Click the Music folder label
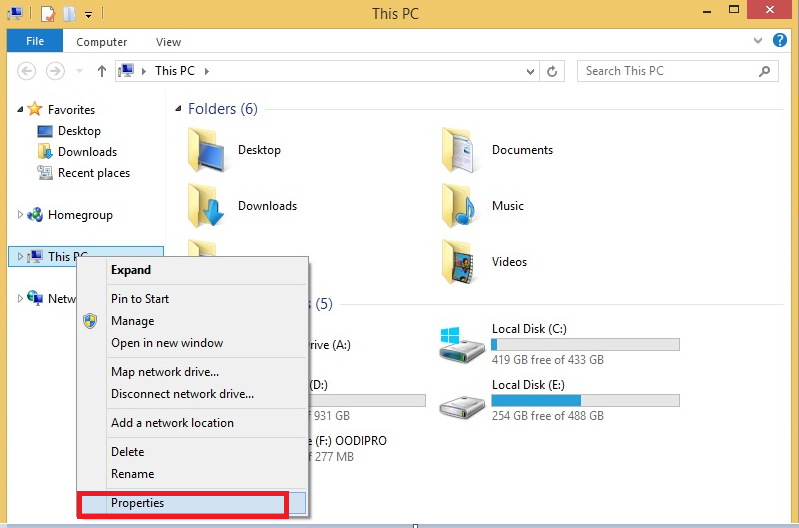The image size is (799, 528). [x=508, y=206]
